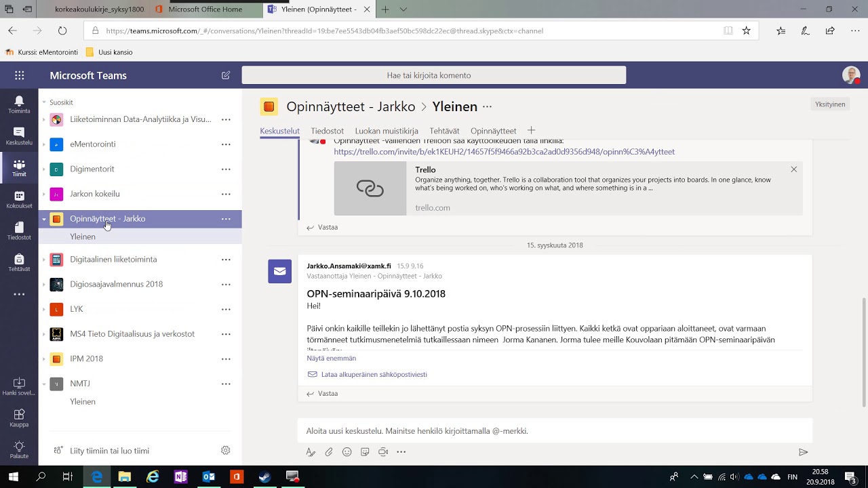The height and width of the screenshot is (488, 868).
Task: Open the Windows notification center
Action: pos(850,477)
